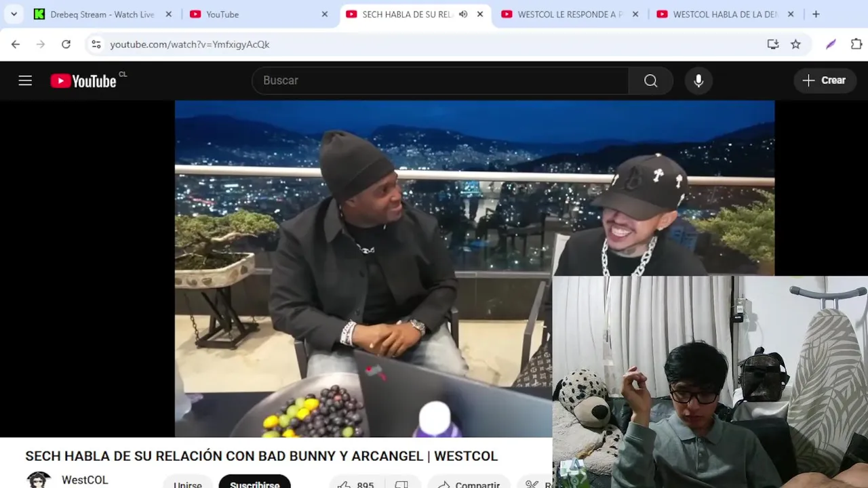View site information icon in address bar

point(96,44)
